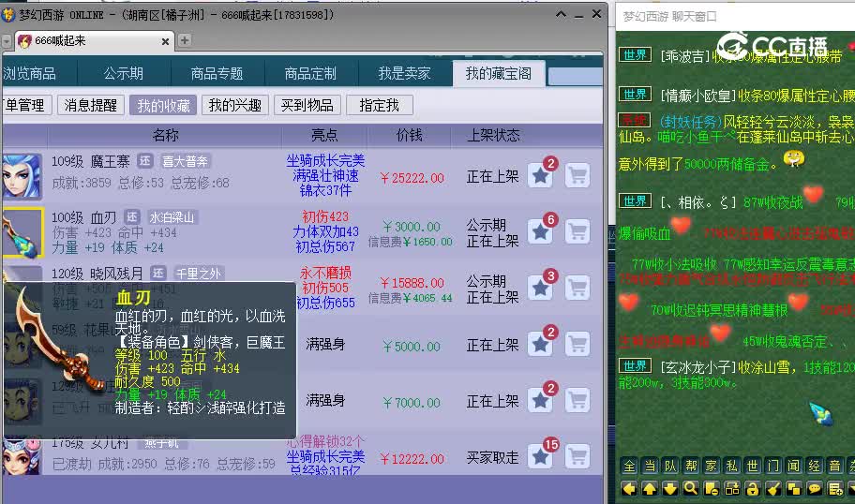The height and width of the screenshot is (504, 855).
Task: Add ¥5000 满强身 item to cart
Action: click(x=577, y=345)
